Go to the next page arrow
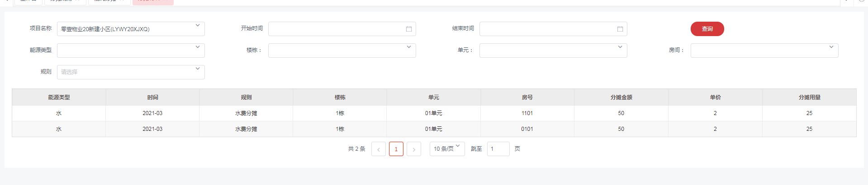Image resolution: width=868 pixels, height=185 pixels. pos(414,149)
